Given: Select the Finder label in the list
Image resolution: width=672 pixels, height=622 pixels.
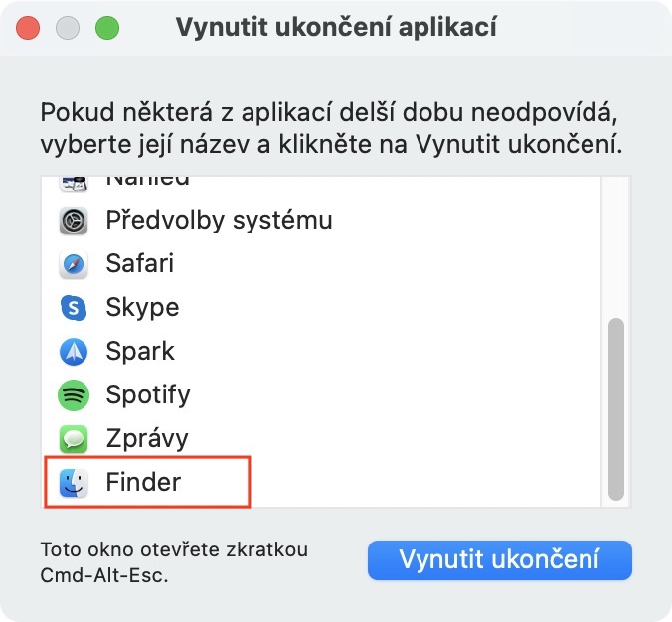Looking at the screenshot, I should [x=143, y=483].
